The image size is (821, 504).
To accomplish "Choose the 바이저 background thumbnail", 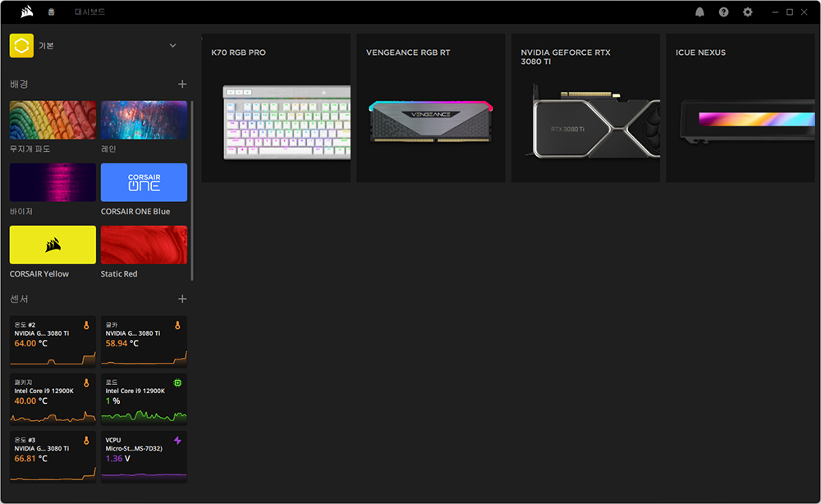I will coord(53,182).
